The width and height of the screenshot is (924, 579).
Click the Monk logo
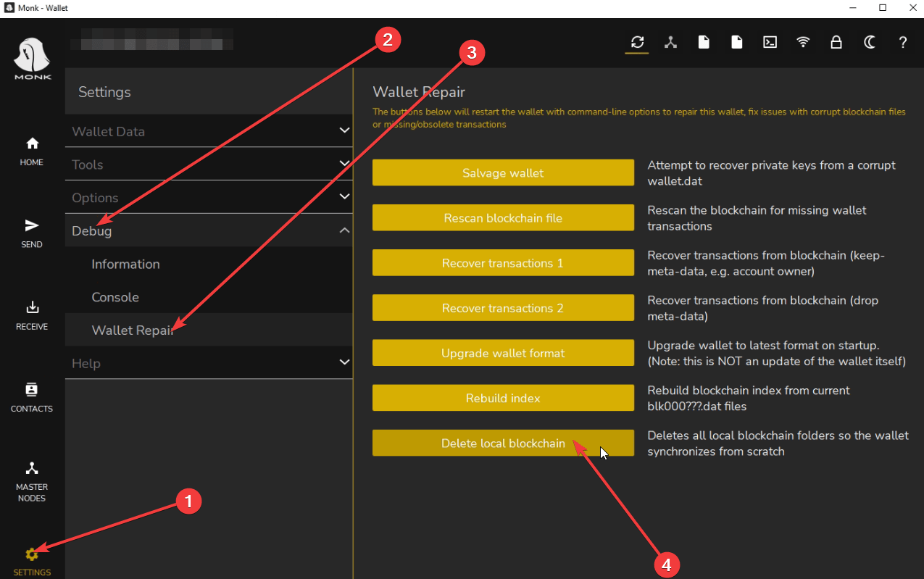coord(31,58)
